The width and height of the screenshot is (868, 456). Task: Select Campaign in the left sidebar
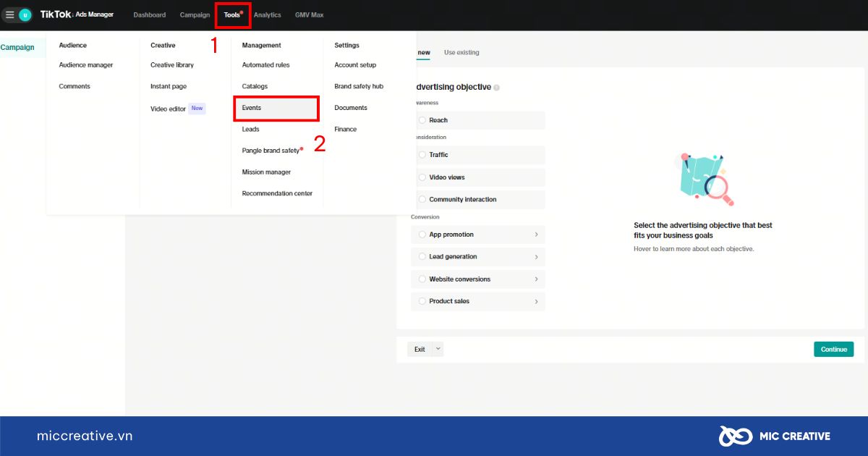(x=17, y=48)
